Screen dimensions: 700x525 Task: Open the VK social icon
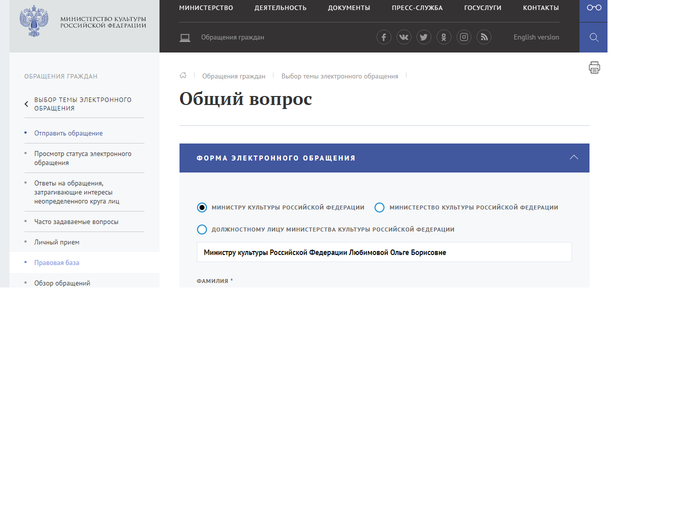tap(404, 37)
